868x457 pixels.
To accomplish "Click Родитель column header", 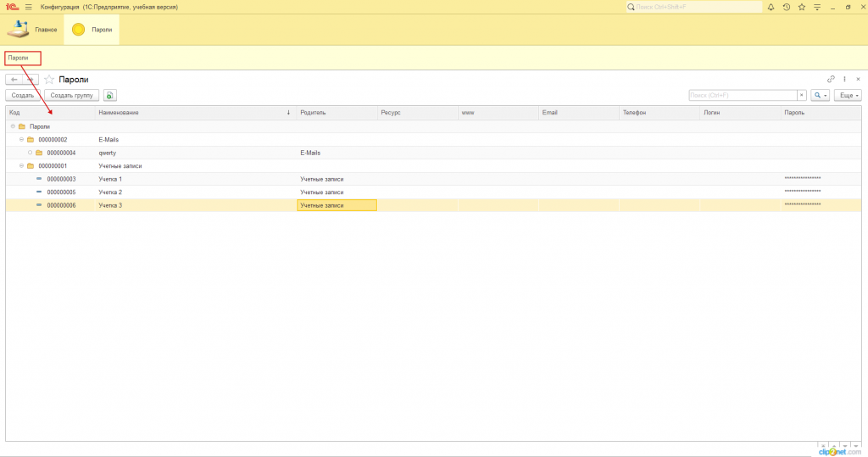I will point(337,113).
